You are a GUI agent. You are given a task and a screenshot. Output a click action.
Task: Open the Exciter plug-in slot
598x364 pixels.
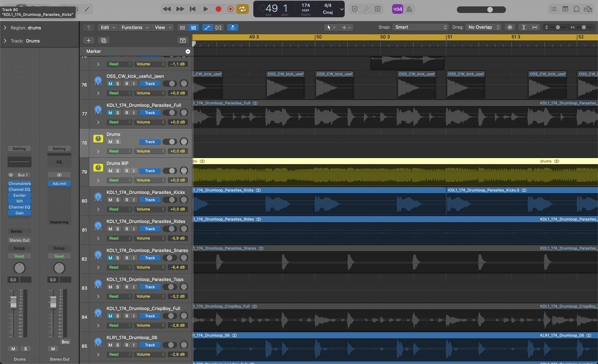(x=20, y=195)
